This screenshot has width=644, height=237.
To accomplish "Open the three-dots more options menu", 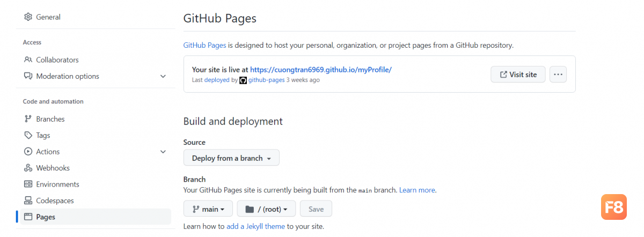I will point(558,75).
